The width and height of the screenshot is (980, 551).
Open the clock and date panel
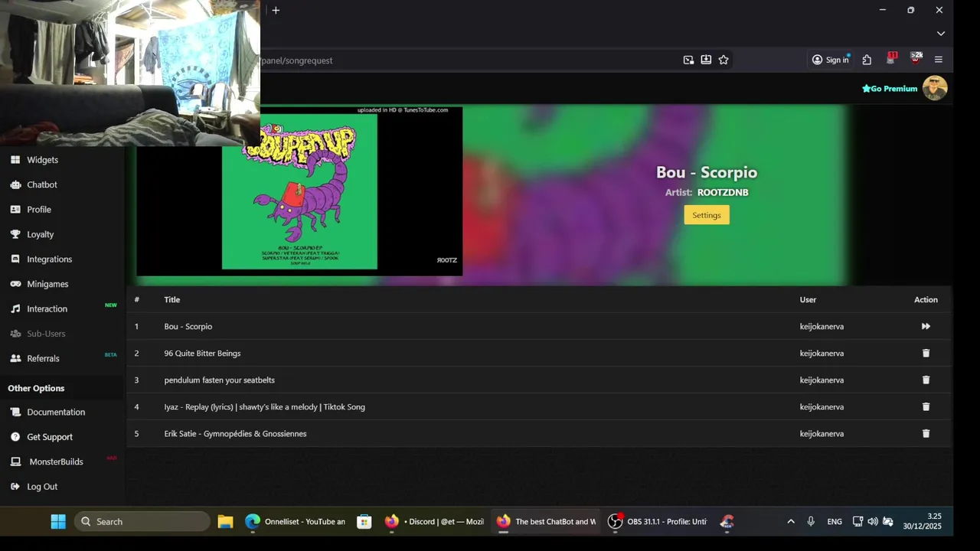pos(922,521)
